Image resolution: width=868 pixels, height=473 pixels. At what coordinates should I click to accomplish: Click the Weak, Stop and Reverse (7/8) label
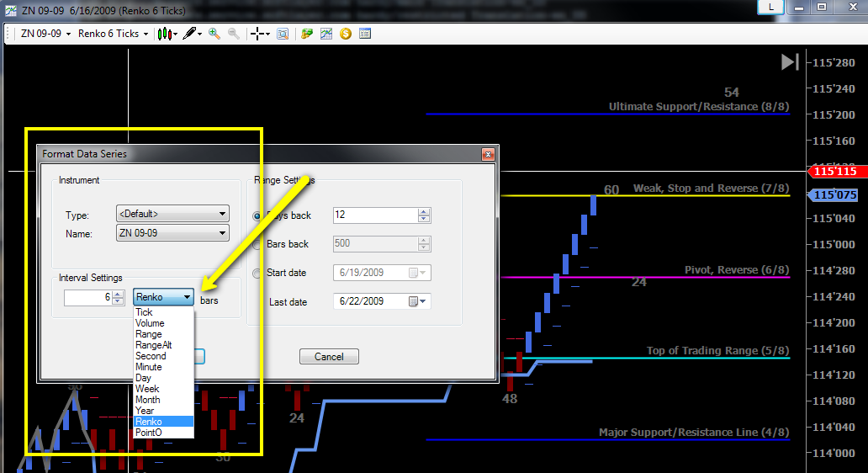pos(712,189)
